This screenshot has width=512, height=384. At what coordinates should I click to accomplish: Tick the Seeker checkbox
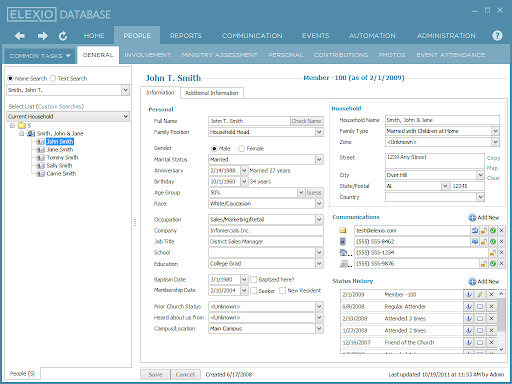tap(254, 291)
